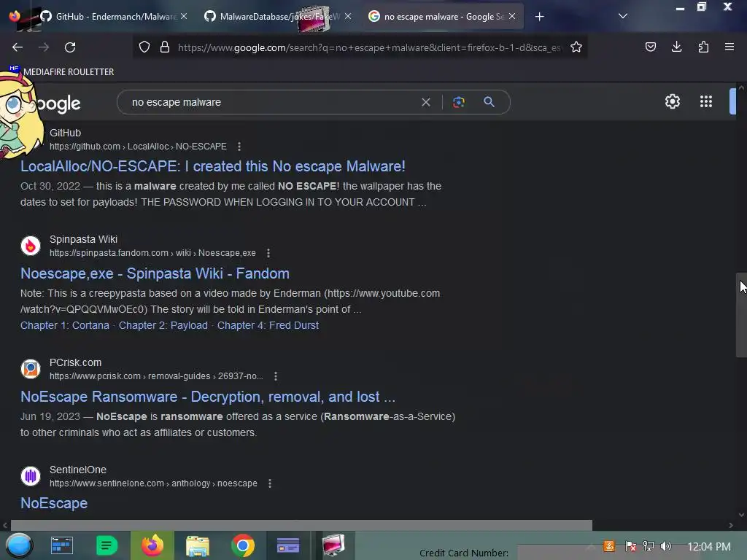The image size is (747, 560).
Task: Click the spinpasta.fandom.com wiki URL text
Action: 152,253
